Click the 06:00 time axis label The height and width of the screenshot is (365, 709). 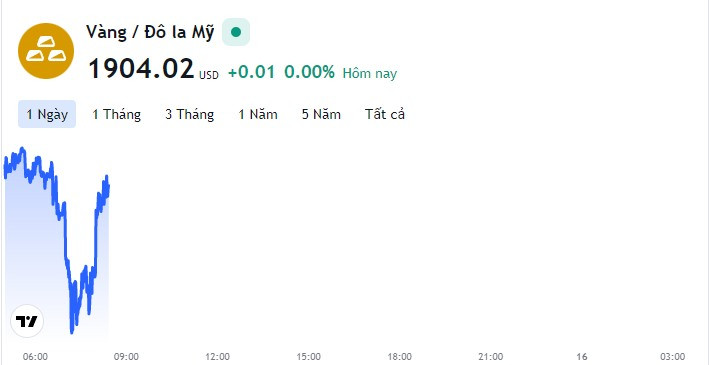coord(35,357)
